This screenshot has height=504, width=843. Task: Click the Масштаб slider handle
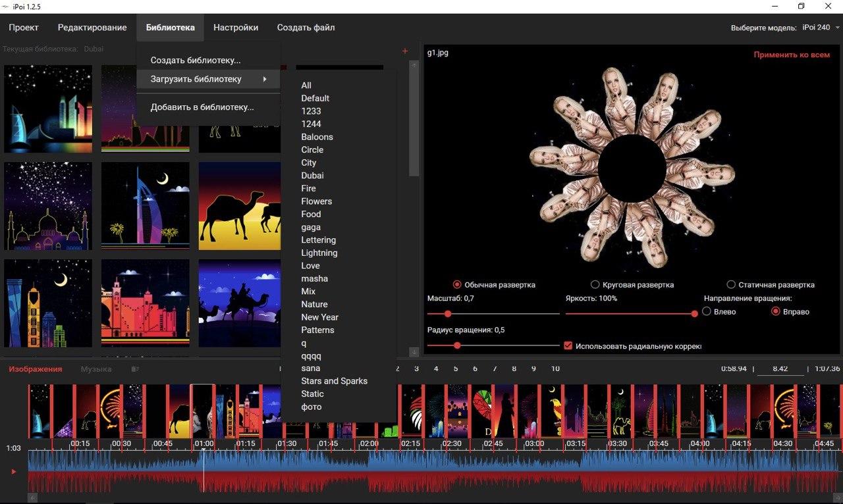coord(448,314)
